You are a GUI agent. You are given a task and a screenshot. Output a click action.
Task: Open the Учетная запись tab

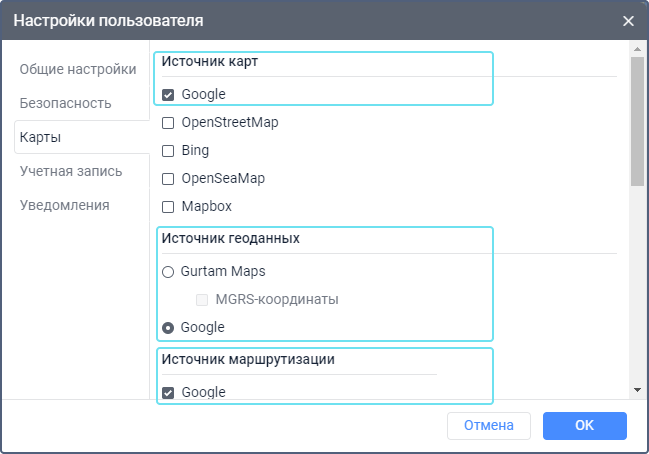point(71,171)
